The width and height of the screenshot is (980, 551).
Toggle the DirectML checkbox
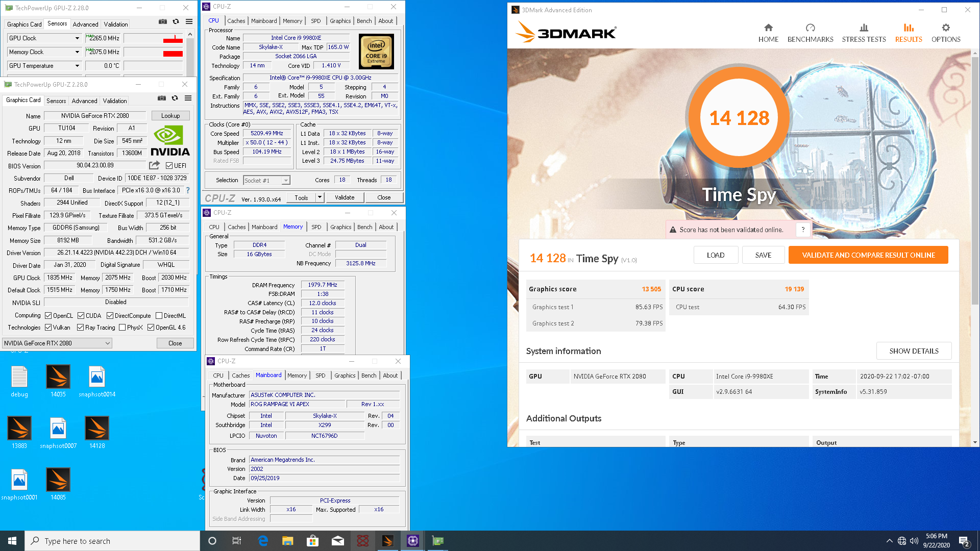159,316
